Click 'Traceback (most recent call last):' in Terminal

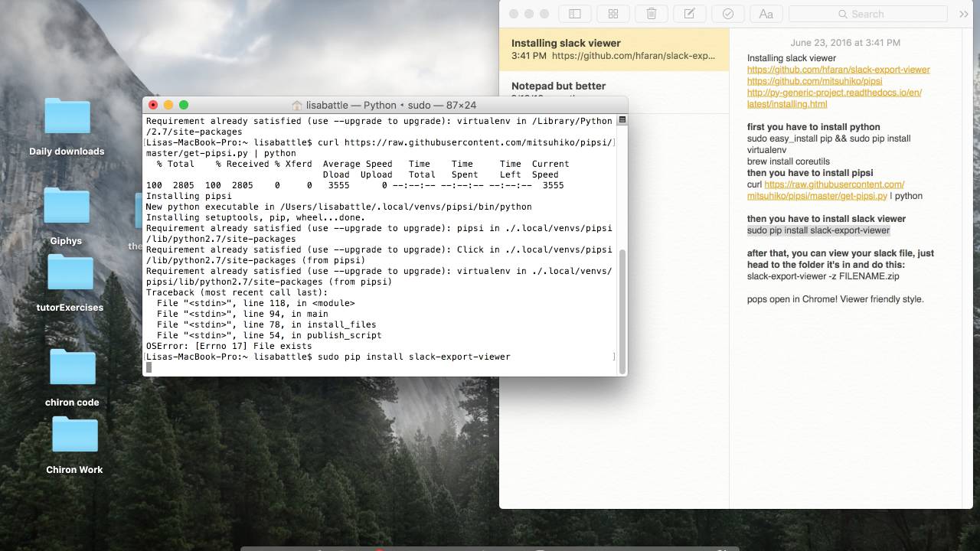pyautogui.click(x=237, y=292)
